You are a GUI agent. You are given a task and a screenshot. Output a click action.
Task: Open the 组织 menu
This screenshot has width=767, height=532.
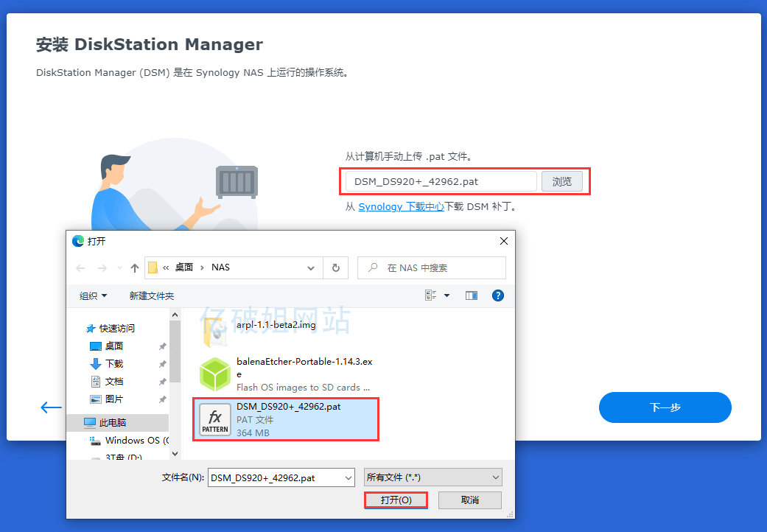click(93, 295)
